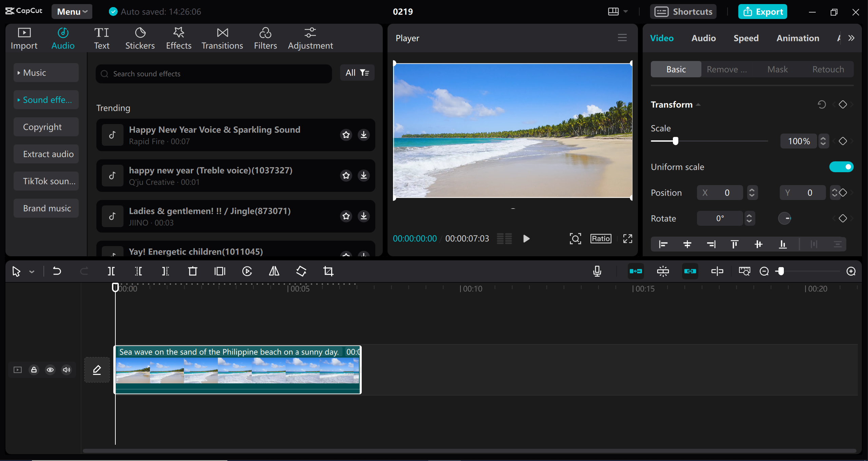This screenshot has width=868, height=461.
Task: Undo the last edit
Action: pos(57,271)
